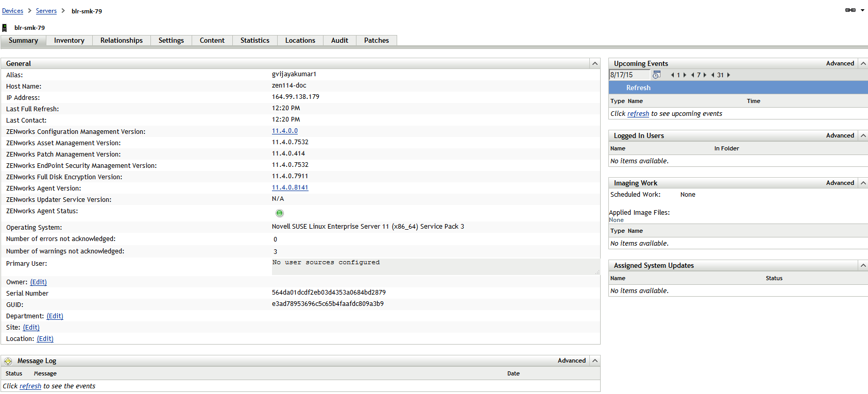Screen dimensions: 868x394
Task: Open Advanced for Message Log
Action: (572, 361)
